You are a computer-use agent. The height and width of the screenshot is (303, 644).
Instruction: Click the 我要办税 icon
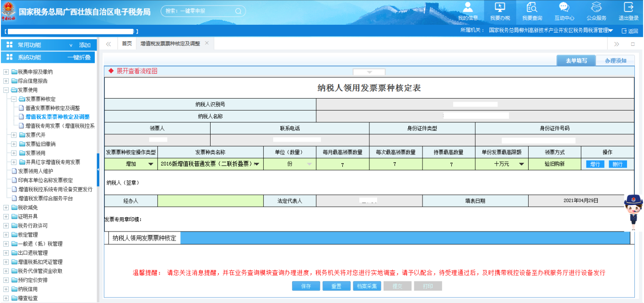(x=500, y=8)
